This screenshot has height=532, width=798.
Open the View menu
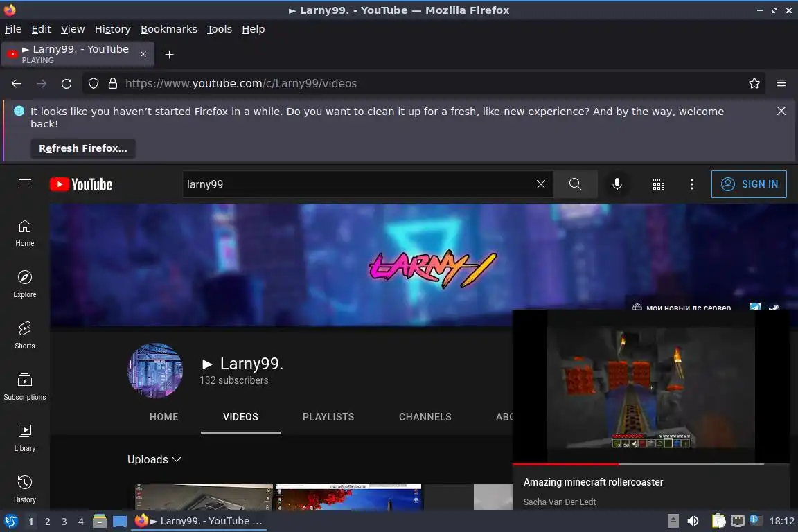73,29
